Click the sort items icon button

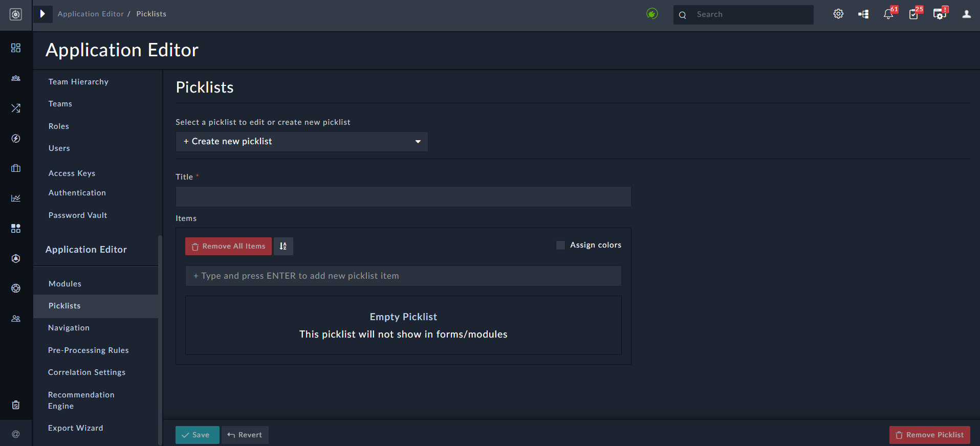pos(284,247)
